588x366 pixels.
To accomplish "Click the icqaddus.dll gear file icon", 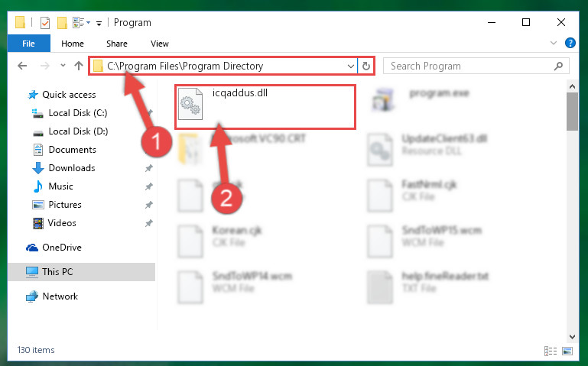I will (x=190, y=104).
